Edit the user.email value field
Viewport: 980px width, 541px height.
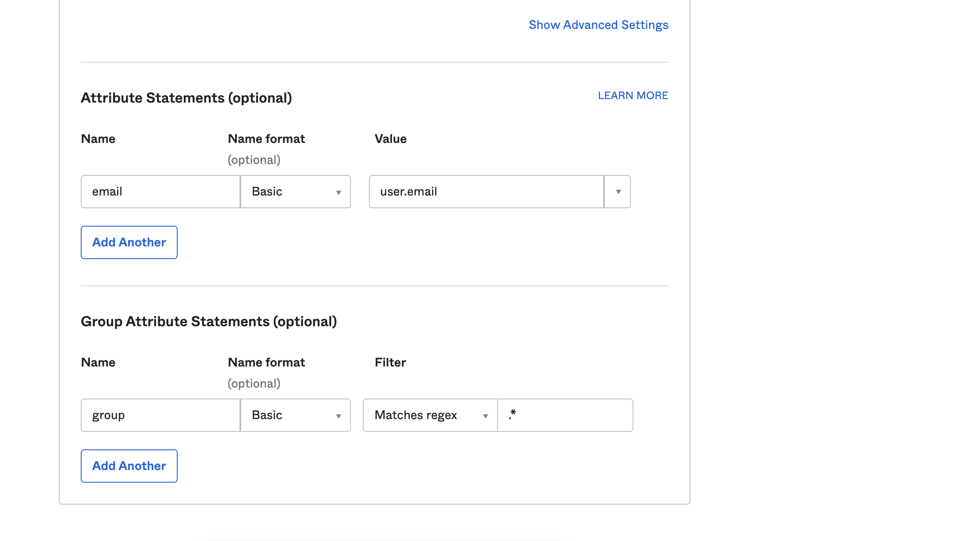click(486, 192)
